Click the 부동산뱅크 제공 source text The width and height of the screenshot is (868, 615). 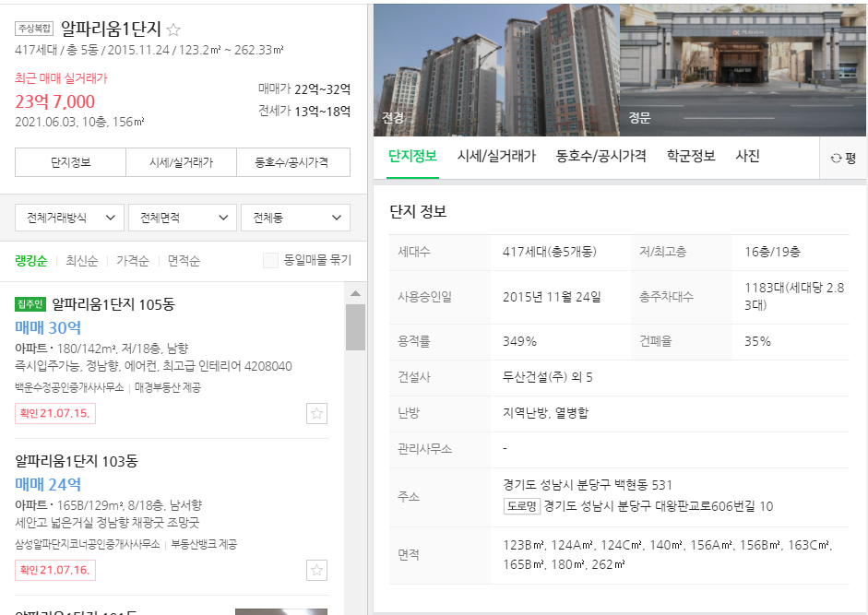click(x=204, y=544)
